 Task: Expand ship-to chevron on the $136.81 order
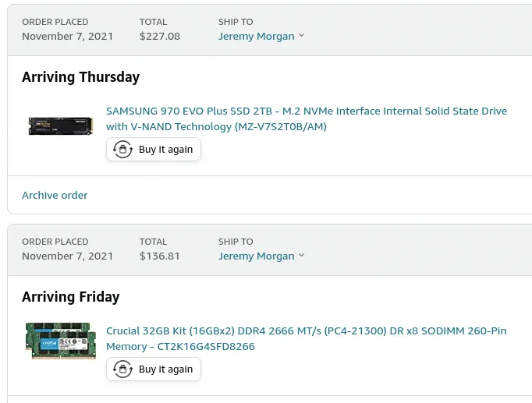[302, 256]
